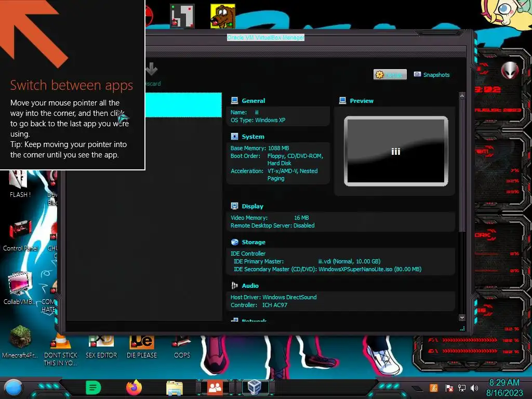Click the WindowsXPSuperNanoLite.iso entry
This screenshot has width=532, height=399.
(370, 269)
